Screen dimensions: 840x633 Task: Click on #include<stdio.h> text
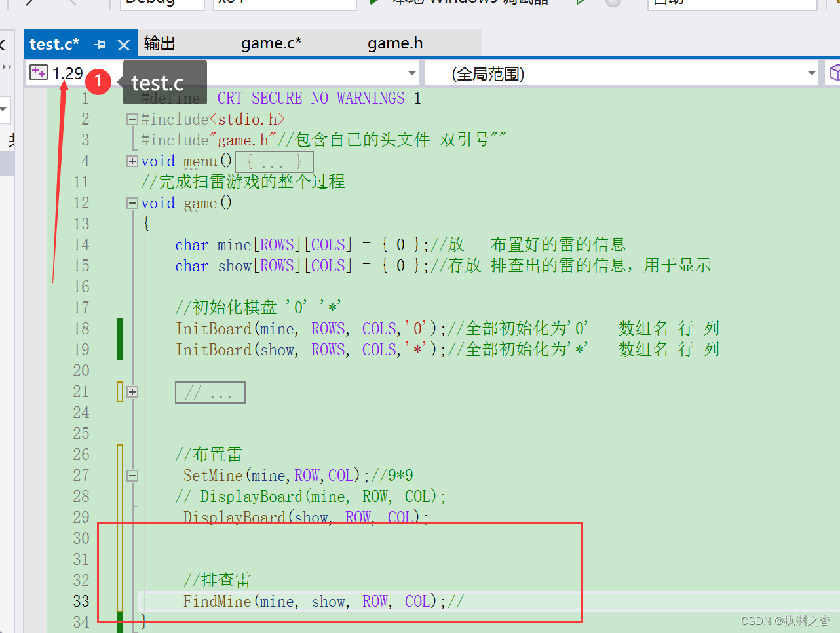coord(213,119)
